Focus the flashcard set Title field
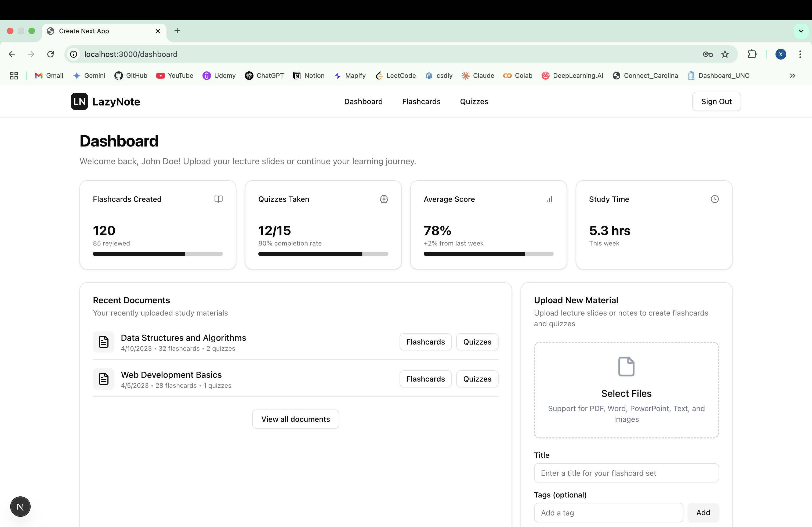 (626, 473)
